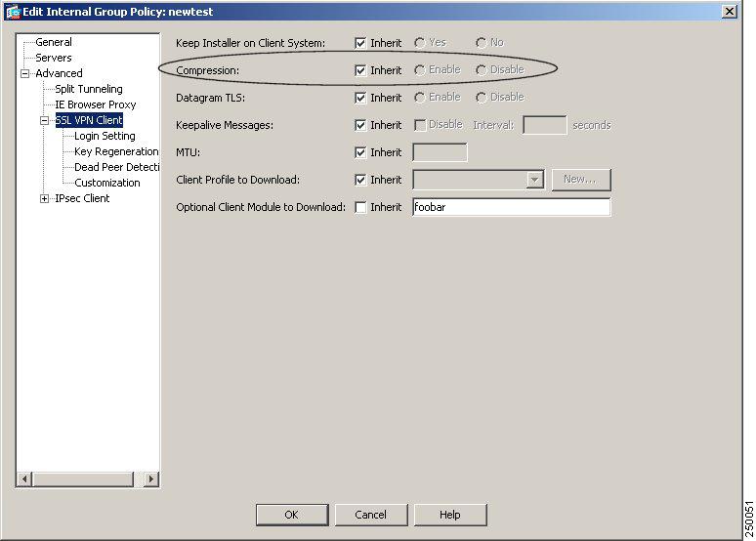Click the Keepalive Interval seconds field
The width and height of the screenshot is (756, 541).
(545, 125)
